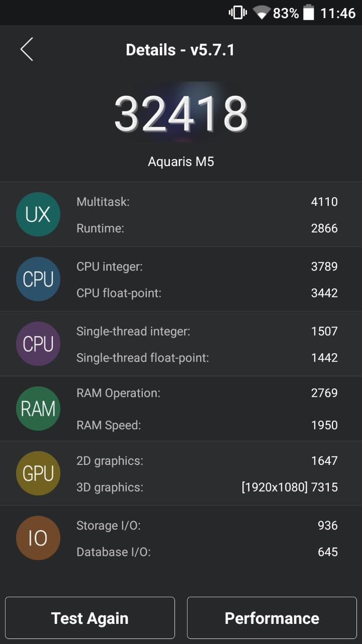Tap the yellow GPU circle icon
This screenshot has width=362, height=644.
tap(38, 473)
